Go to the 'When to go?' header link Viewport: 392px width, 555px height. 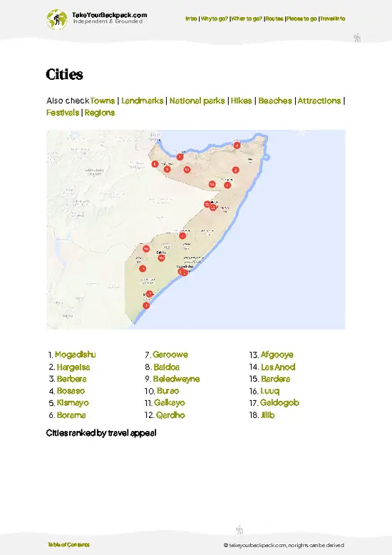(x=247, y=19)
